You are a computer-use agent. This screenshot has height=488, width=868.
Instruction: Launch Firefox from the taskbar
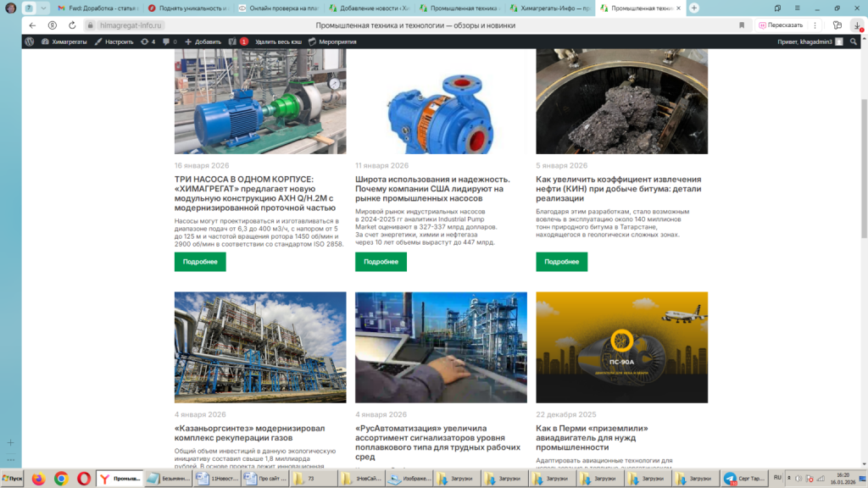pyautogui.click(x=38, y=479)
